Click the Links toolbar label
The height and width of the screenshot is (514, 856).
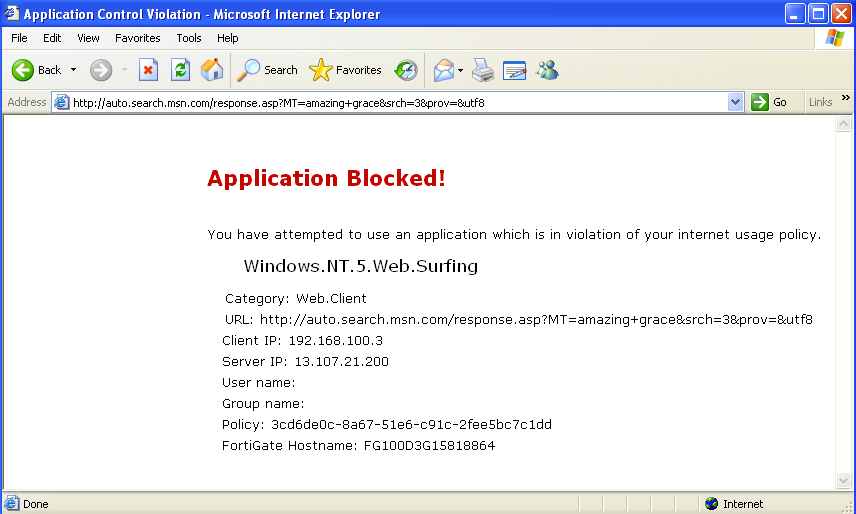click(821, 102)
